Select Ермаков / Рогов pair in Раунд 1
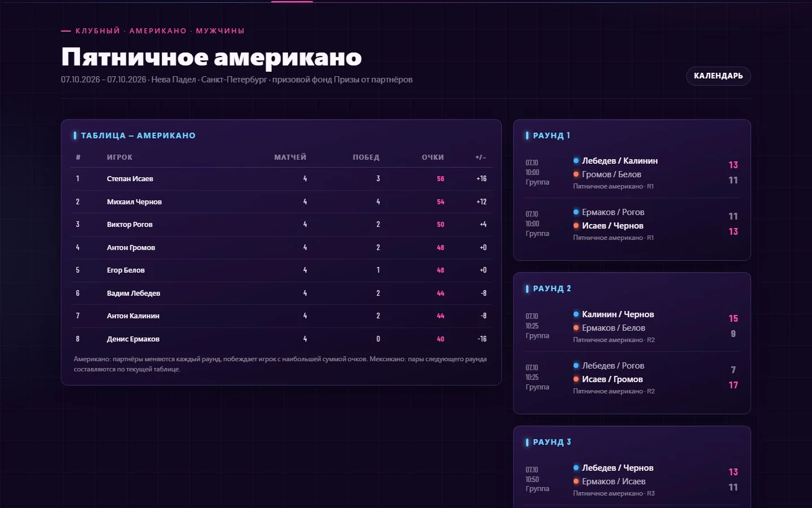The height and width of the screenshot is (508, 812). (613, 212)
